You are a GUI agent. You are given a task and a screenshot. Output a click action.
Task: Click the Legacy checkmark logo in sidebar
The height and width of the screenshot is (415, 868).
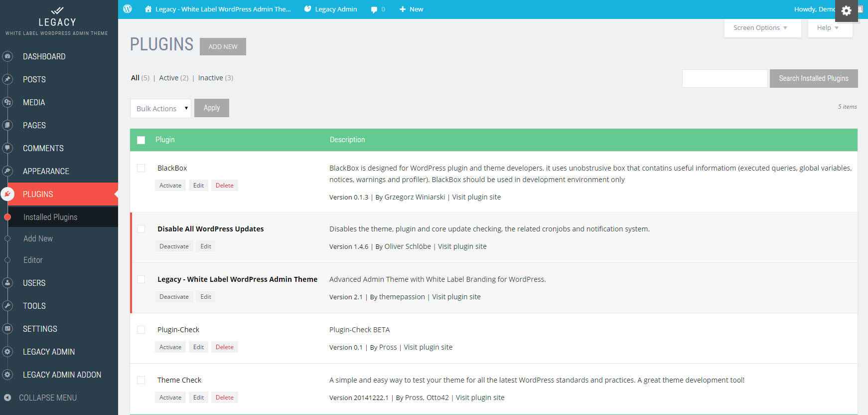tap(57, 10)
